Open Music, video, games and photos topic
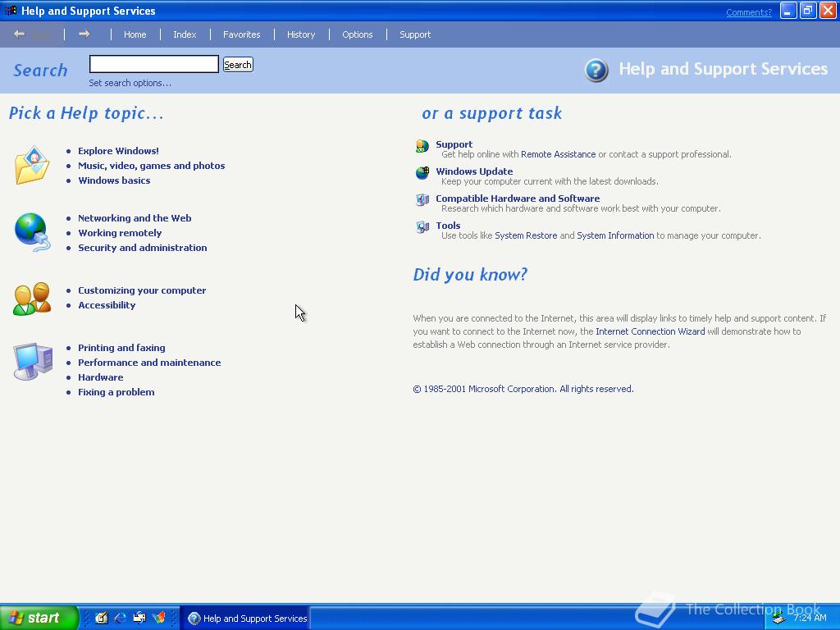Screen dimensions: 840x630 (x=152, y=166)
